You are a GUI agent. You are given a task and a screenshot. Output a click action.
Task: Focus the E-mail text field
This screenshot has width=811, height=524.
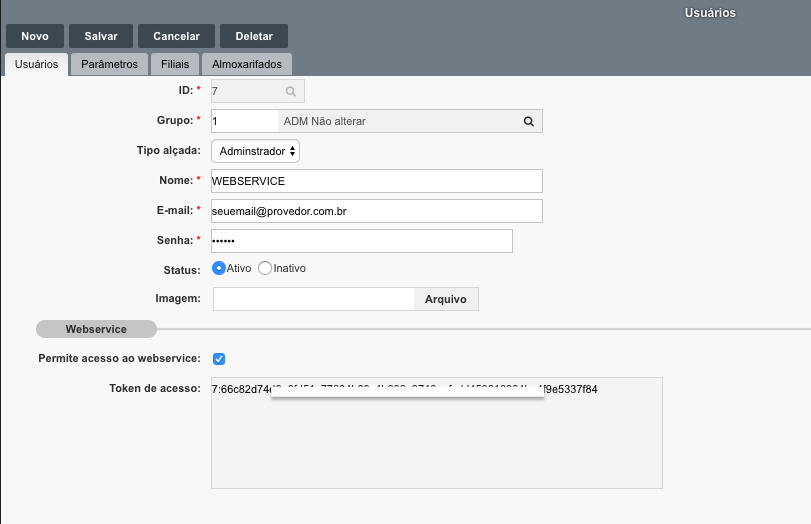pos(376,211)
